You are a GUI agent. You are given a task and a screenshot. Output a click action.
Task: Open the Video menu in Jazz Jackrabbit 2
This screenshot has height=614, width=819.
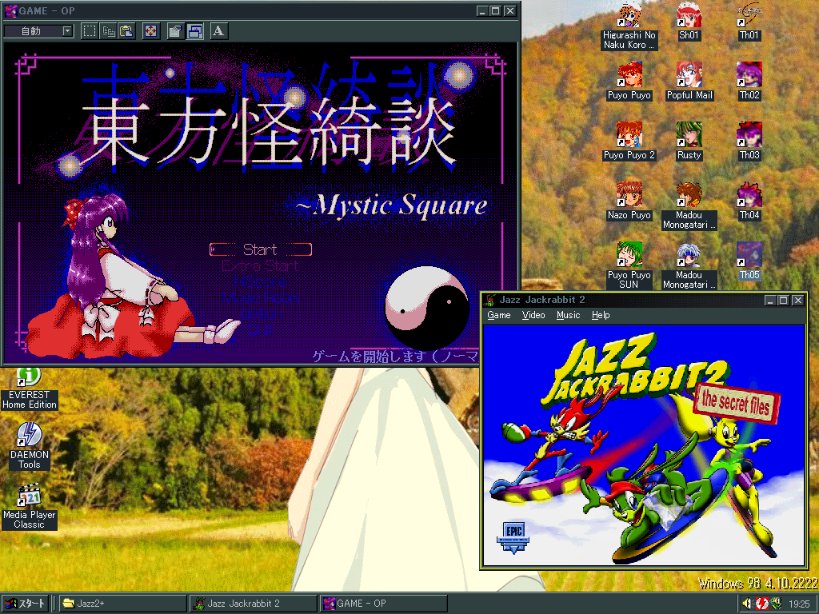pos(533,315)
